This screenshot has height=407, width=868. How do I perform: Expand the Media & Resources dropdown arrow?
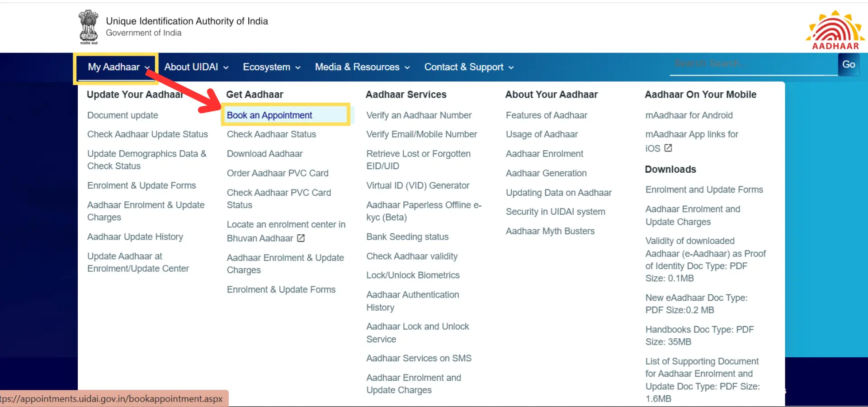coord(407,68)
